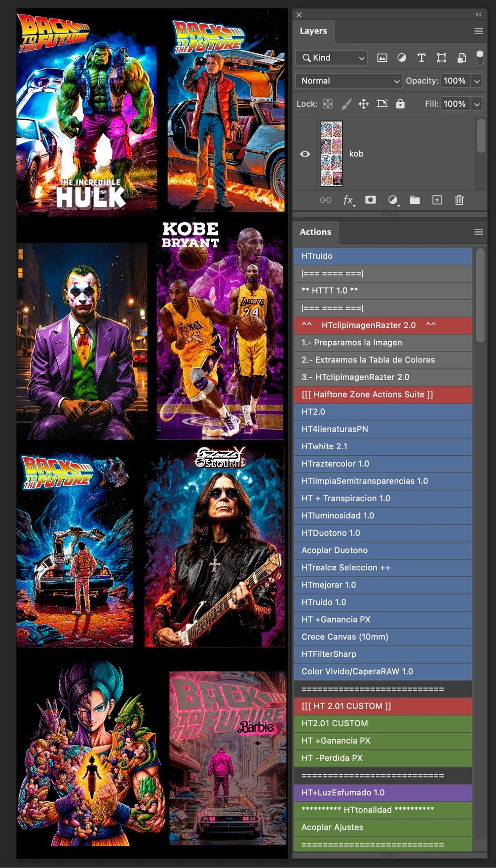Lock layer position icon
Image resolution: width=496 pixels, height=868 pixels.
point(364,104)
